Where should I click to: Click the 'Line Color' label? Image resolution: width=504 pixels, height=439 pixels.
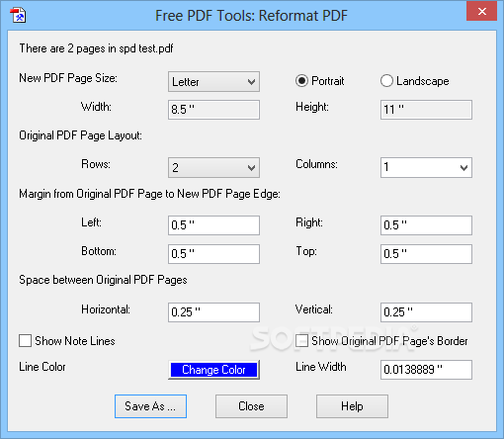coord(42,367)
